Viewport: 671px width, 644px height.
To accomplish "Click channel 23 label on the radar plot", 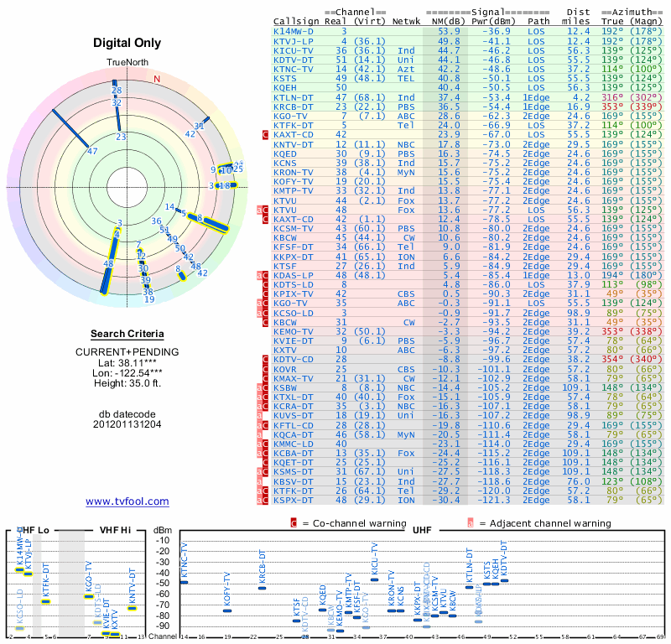I will [121, 137].
